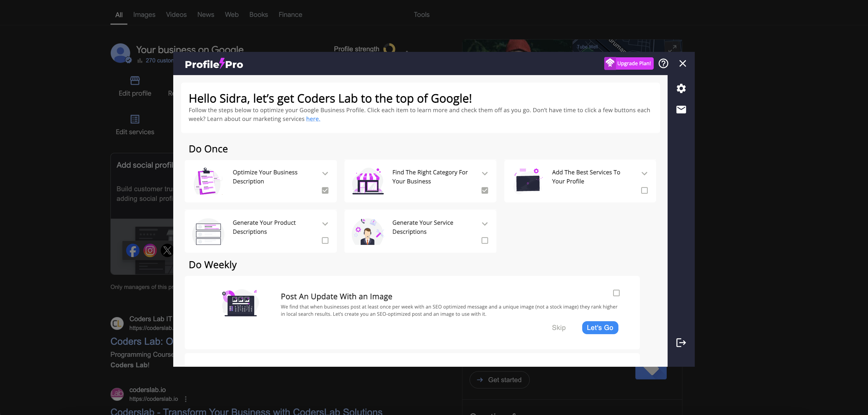Click the Let's Go button
This screenshot has height=415, width=868.
(600, 328)
